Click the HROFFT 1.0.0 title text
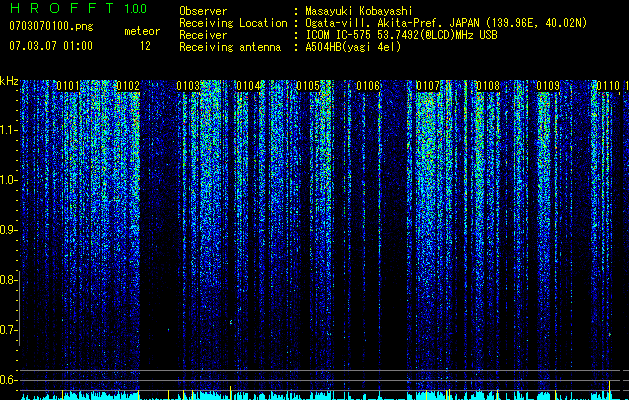The width and height of the screenshot is (629, 400). 78,8
